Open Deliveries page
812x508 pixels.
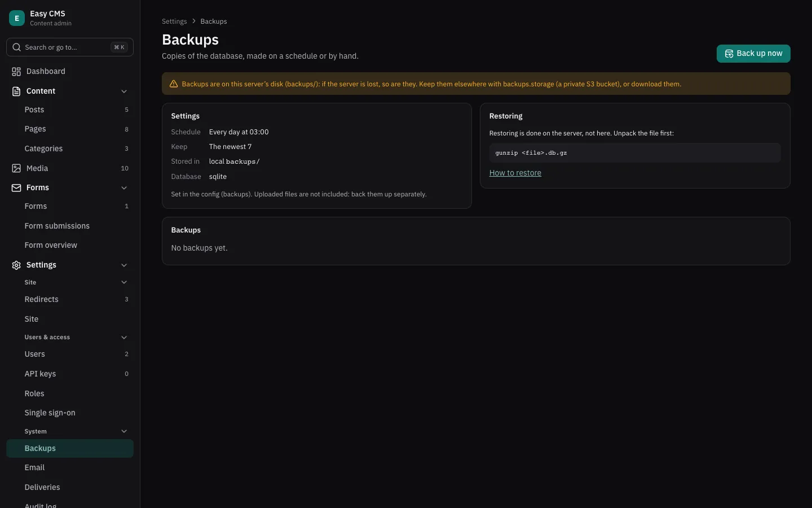tap(70, 487)
